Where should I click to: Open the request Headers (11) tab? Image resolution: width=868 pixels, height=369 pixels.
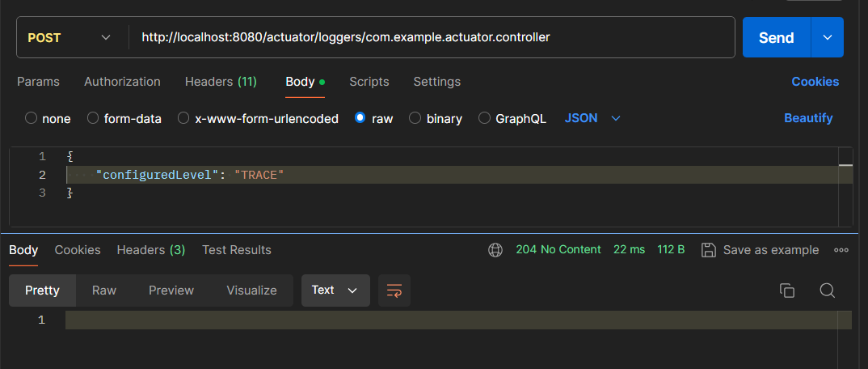221,82
